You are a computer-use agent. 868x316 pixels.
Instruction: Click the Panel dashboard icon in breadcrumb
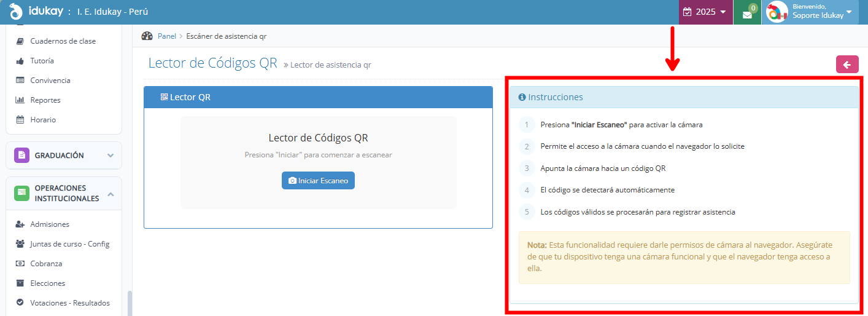pyautogui.click(x=147, y=36)
